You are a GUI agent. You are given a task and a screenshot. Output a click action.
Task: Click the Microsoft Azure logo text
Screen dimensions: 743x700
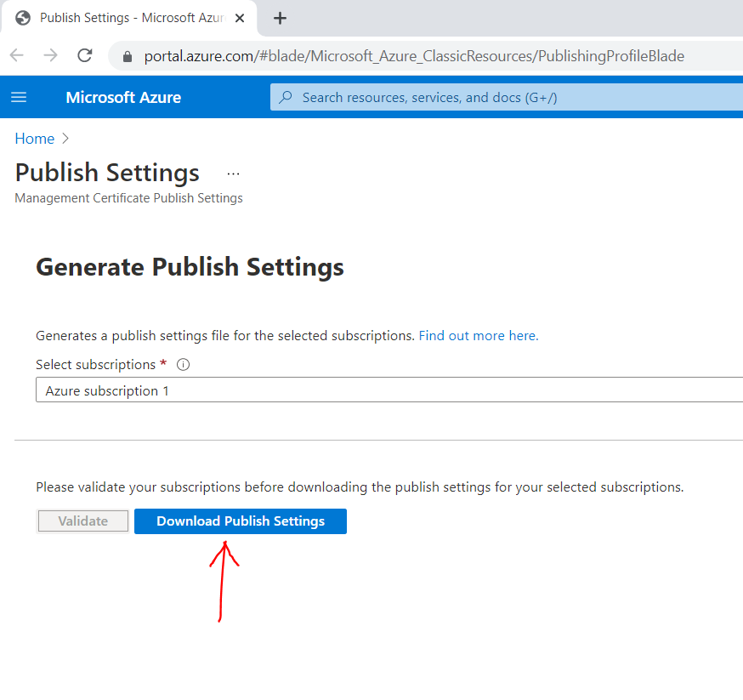(123, 97)
